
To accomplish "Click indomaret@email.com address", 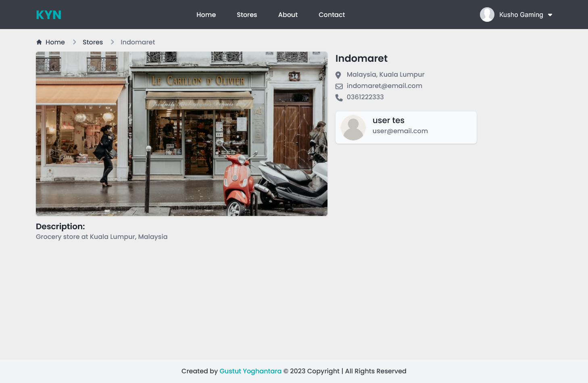I will pos(384,86).
